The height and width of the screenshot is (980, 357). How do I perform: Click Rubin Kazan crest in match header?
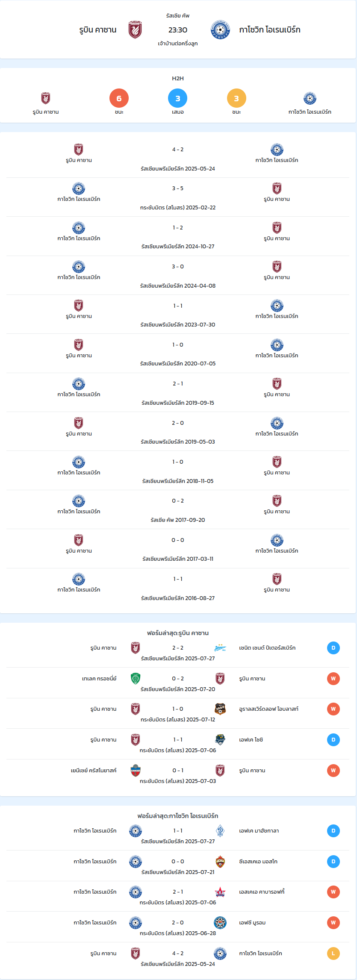tap(135, 30)
